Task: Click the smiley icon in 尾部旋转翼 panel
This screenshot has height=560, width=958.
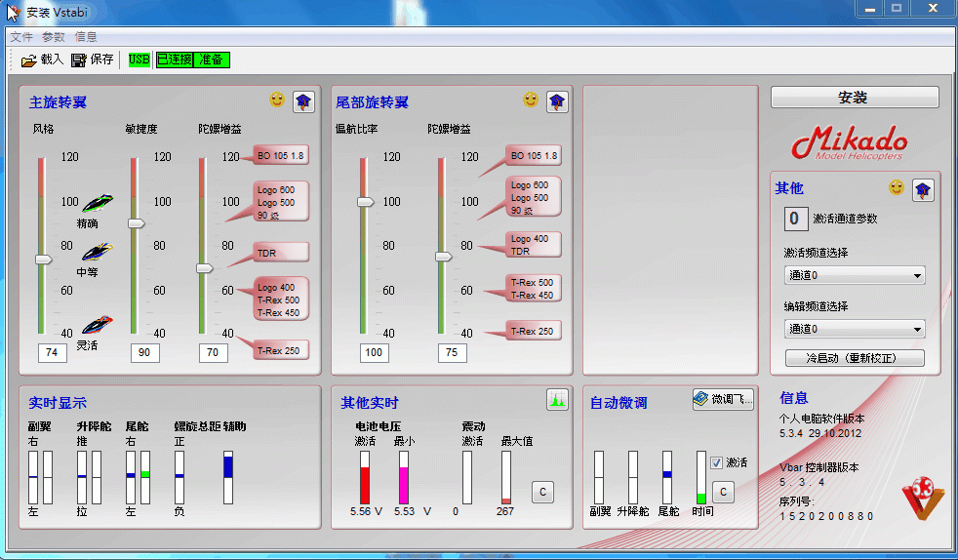Action: [531, 100]
